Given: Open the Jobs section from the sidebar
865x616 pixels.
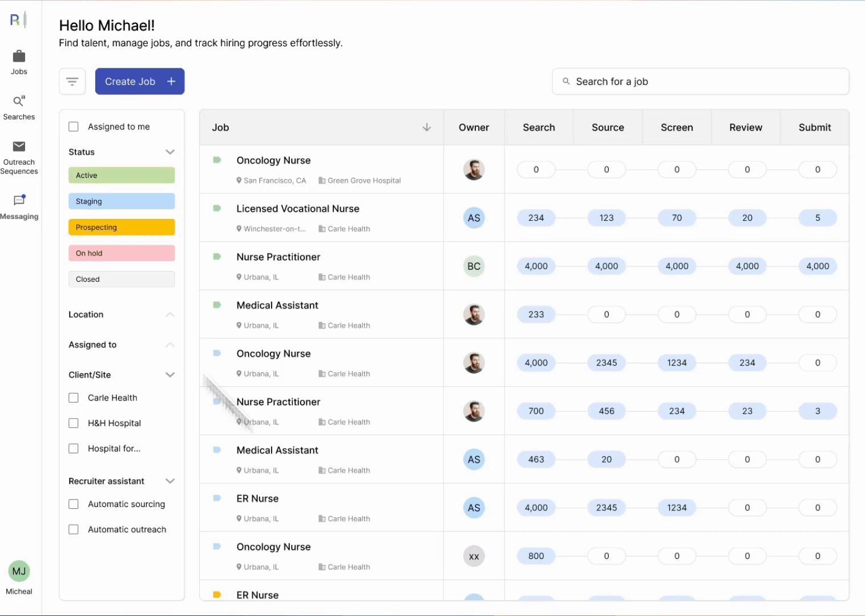Looking at the screenshot, I should (x=19, y=62).
